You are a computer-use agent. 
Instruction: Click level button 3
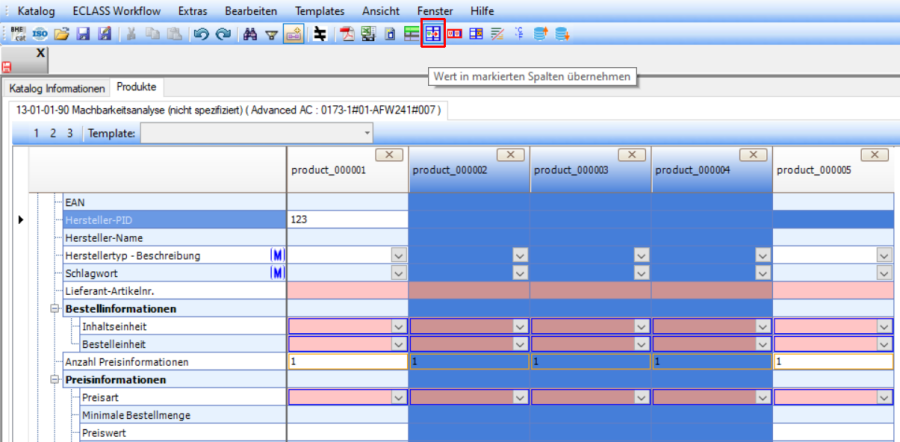click(69, 133)
